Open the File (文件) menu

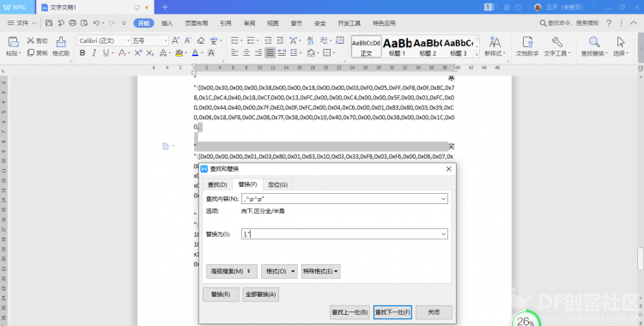pos(21,23)
